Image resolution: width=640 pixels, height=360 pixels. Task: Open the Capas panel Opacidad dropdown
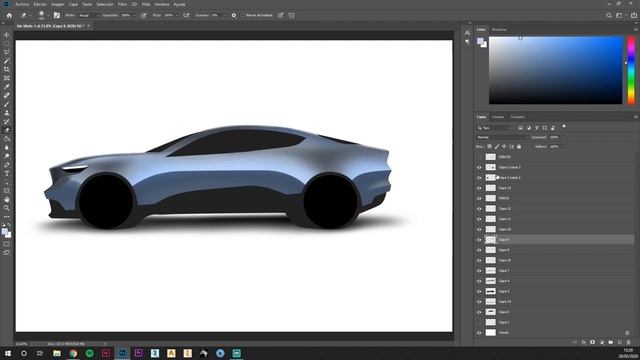coord(562,137)
